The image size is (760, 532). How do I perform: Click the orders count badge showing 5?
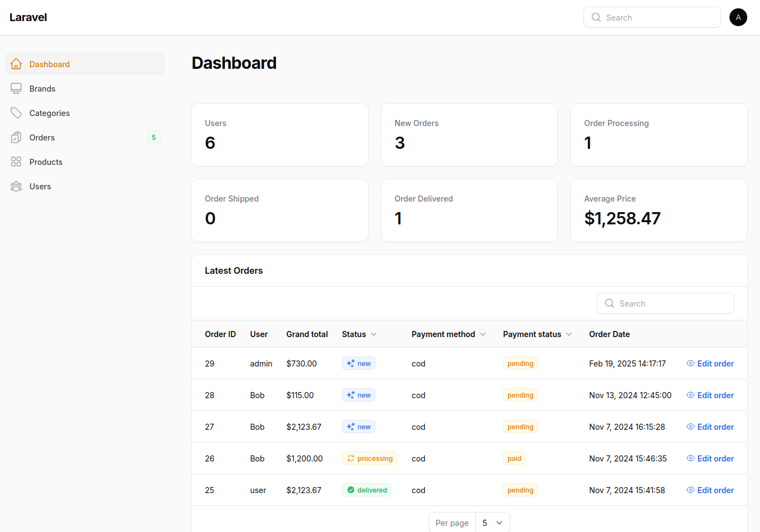tap(154, 137)
